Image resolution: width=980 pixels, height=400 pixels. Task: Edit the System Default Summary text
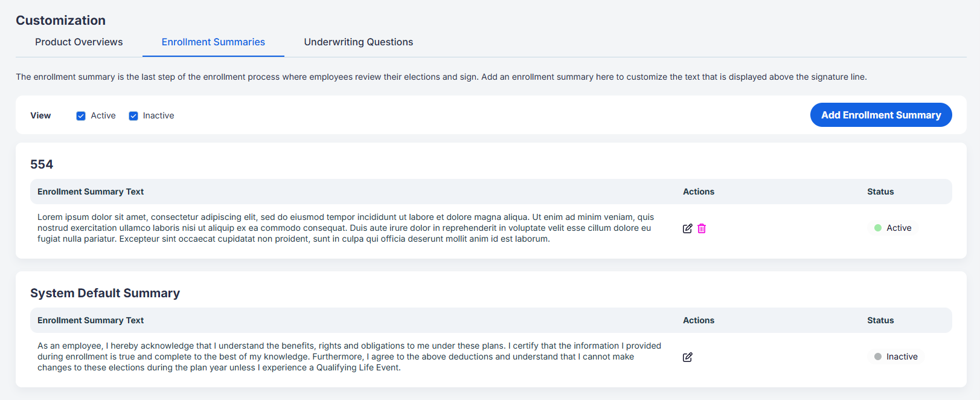[687, 357]
